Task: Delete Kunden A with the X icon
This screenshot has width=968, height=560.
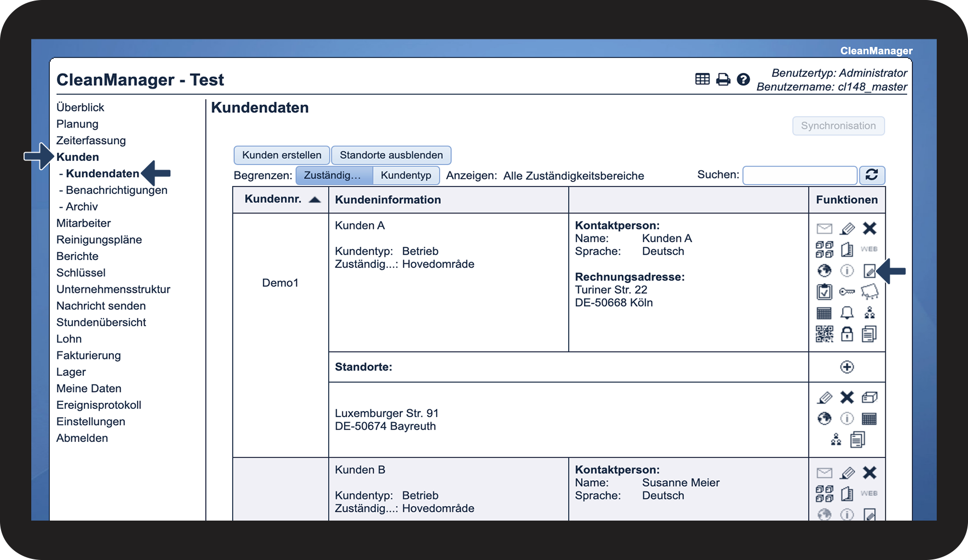Action: pos(869,228)
